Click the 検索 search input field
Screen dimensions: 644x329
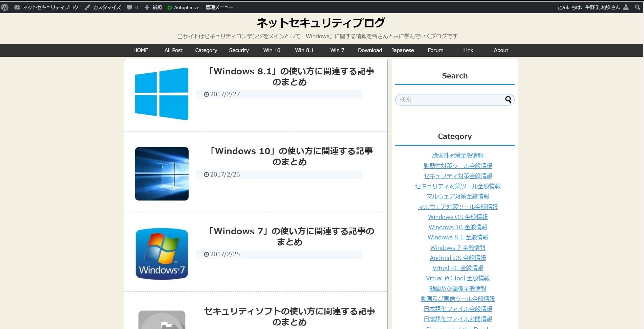pos(455,99)
